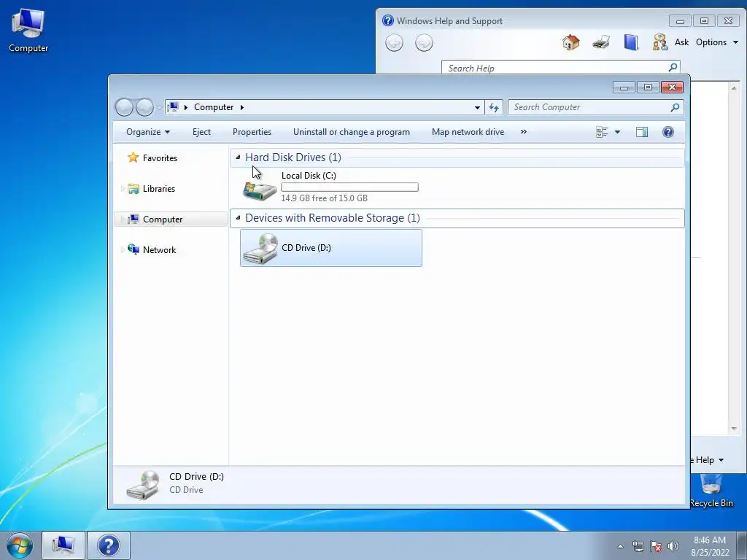Click the address bar computer icon
747x560 pixels.
pyautogui.click(x=174, y=107)
